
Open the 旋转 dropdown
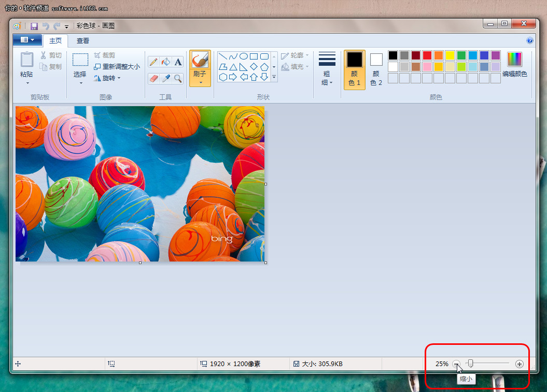[x=107, y=78]
